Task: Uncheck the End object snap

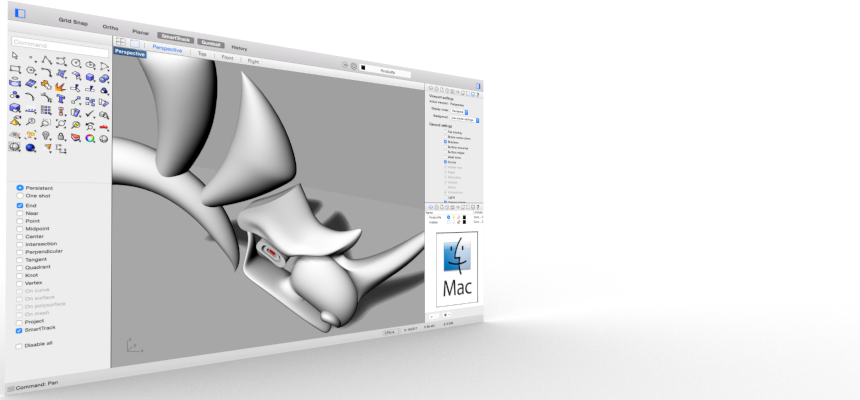Action: pyautogui.click(x=20, y=205)
